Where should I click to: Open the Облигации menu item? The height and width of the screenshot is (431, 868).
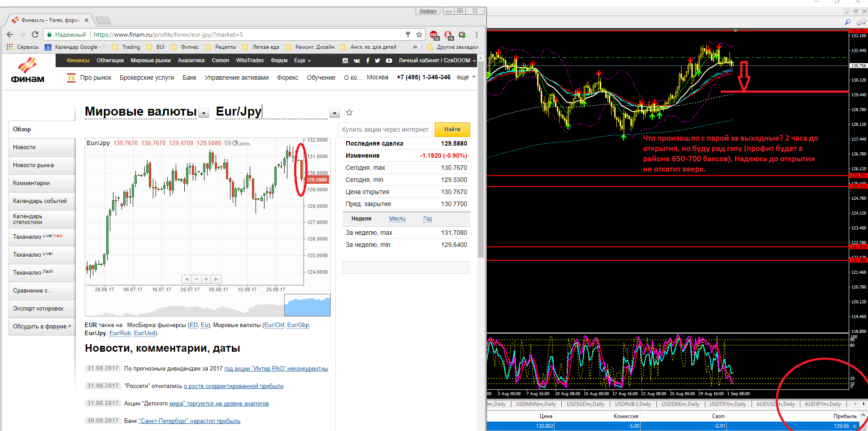coord(110,60)
